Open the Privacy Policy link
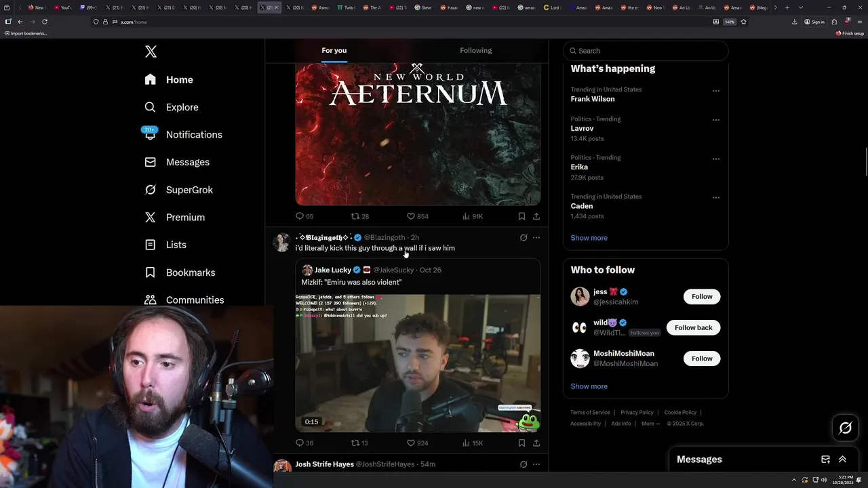This screenshot has width=868, height=488. (637, 412)
